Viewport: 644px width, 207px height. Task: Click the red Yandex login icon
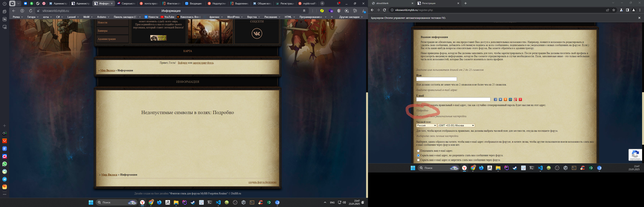tap(520, 99)
